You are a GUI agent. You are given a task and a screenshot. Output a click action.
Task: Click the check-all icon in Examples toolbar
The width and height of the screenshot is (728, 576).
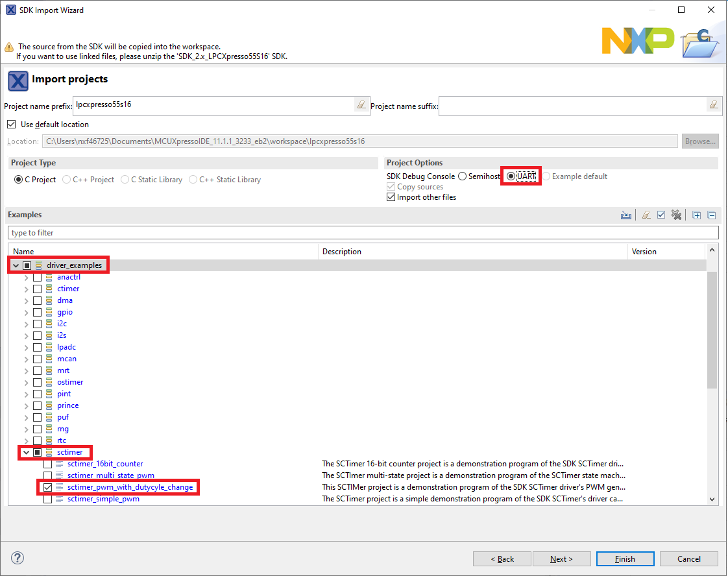pyautogui.click(x=661, y=215)
